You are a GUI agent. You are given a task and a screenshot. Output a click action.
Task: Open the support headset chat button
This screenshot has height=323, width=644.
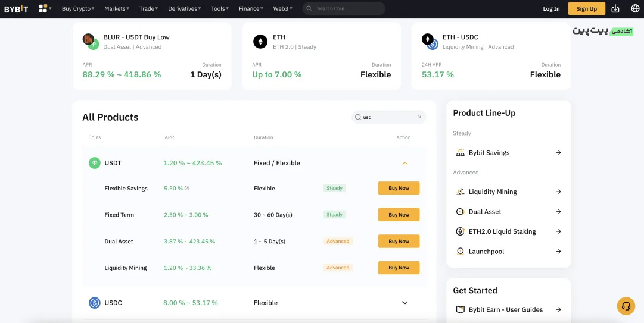[x=626, y=306]
